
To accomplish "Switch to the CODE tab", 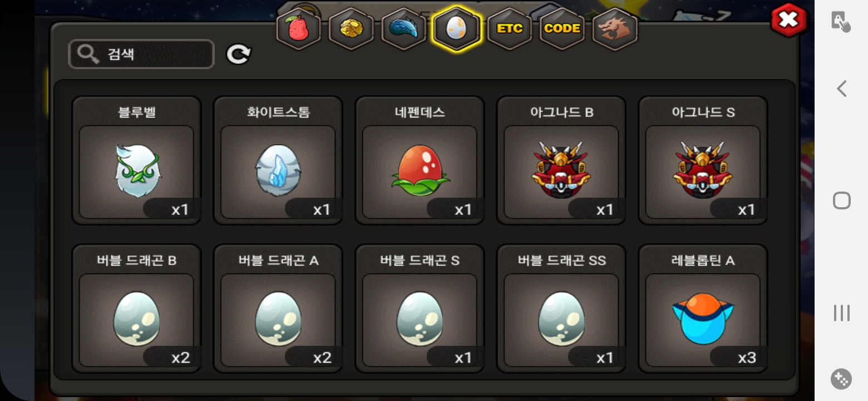I will [562, 28].
